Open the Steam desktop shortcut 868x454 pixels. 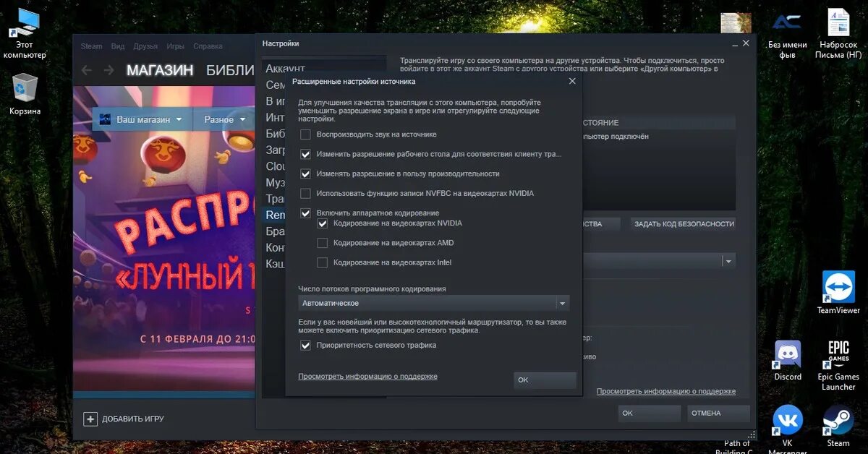tap(838, 427)
